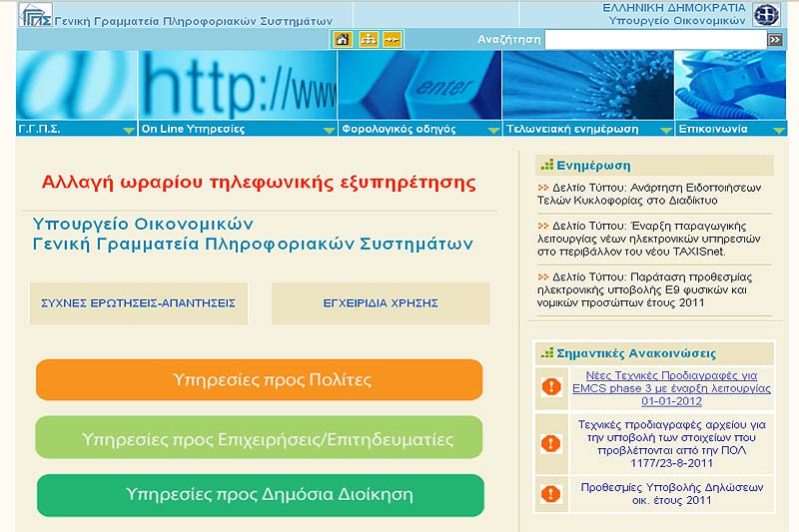The height and width of the screenshot is (532, 799).
Task: Open Προθεσμίες Υποβολής Δηλώσεων οικ. έτους 2011
Action: pyautogui.click(x=671, y=493)
